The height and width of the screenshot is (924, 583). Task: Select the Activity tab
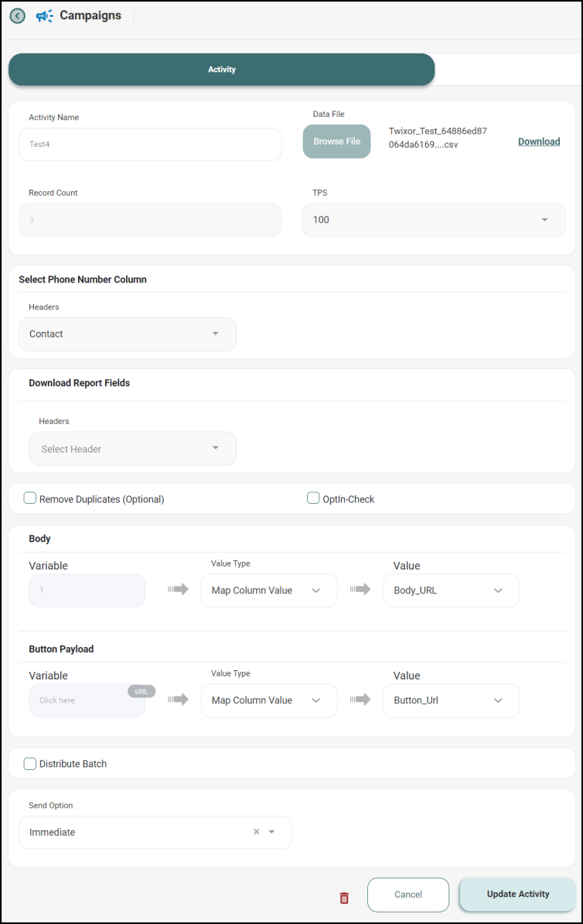point(221,70)
